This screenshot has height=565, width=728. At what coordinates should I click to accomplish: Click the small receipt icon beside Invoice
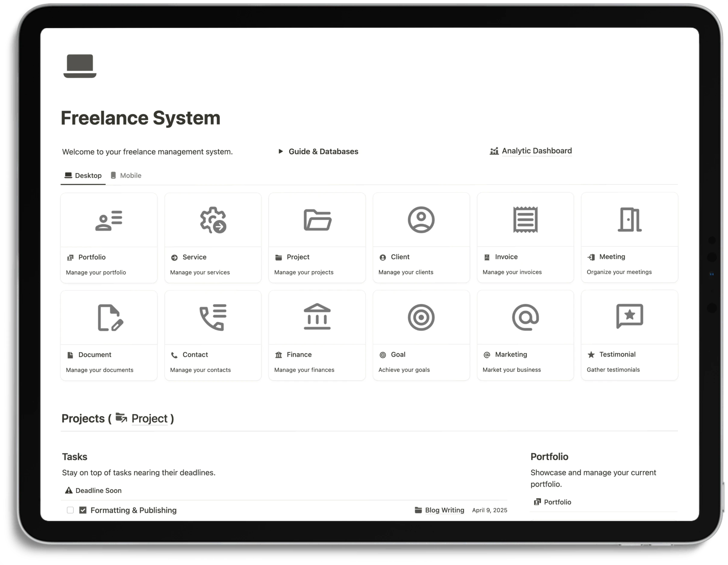487,257
